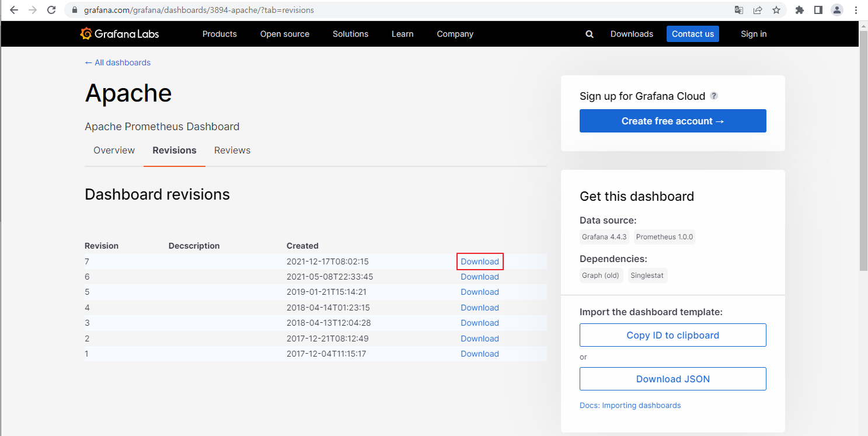Click the Prometheus 1.0.0 tag
The image size is (868, 436).
coord(664,237)
